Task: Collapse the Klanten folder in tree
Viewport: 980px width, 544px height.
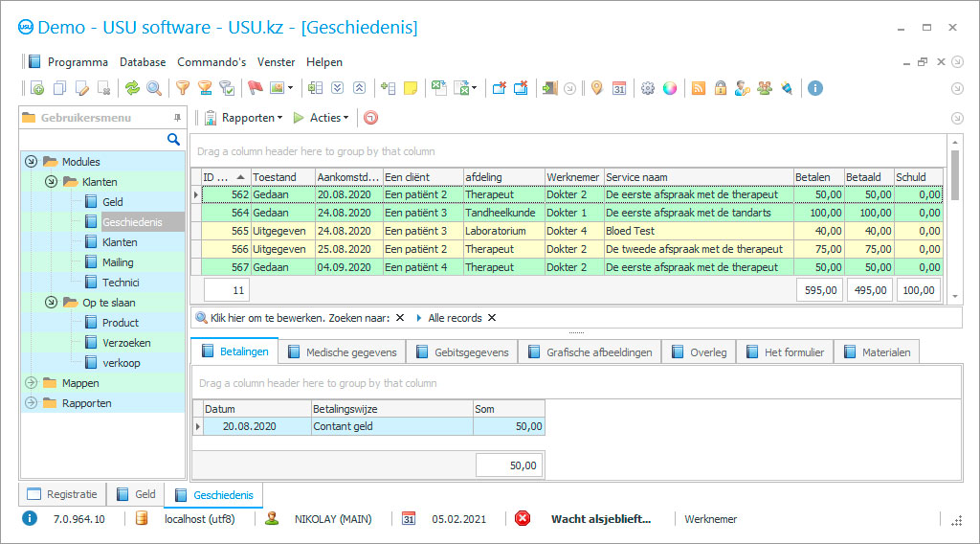Action: tap(51, 182)
